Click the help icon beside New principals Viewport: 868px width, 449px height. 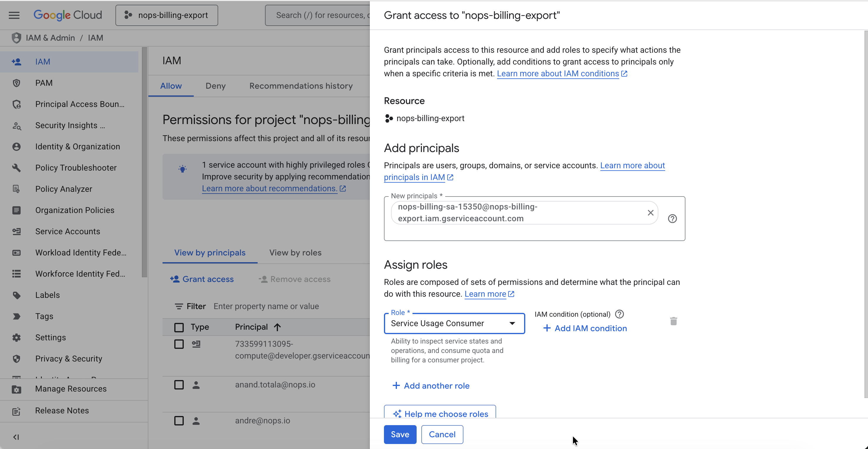(672, 219)
